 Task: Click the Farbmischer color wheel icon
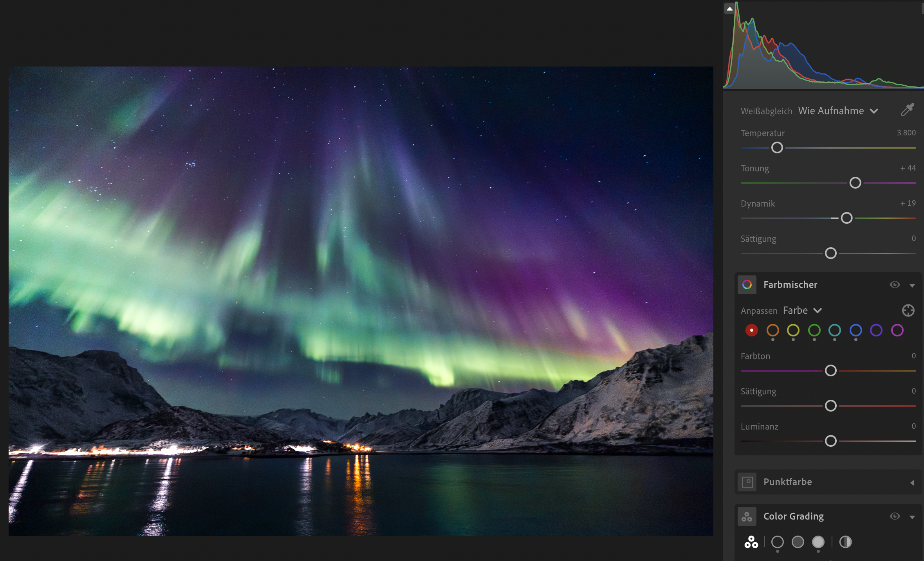tap(747, 285)
